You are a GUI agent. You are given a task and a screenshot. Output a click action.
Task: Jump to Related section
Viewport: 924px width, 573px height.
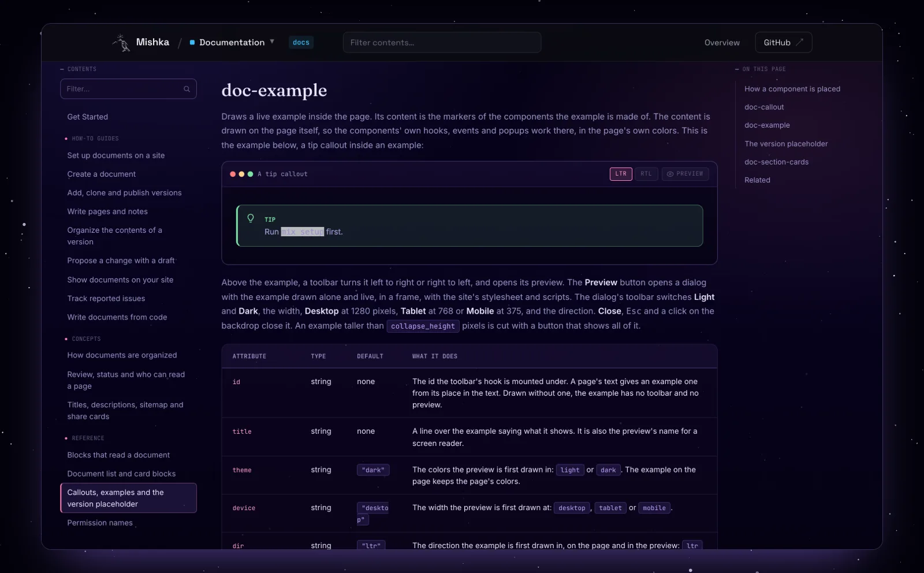pos(757,180)
